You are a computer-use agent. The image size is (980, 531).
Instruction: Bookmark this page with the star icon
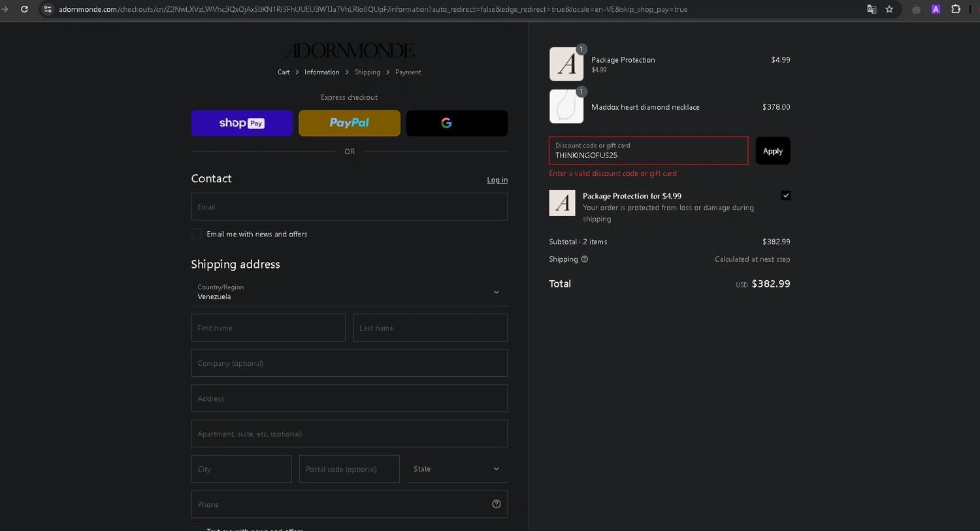(889, 9)
